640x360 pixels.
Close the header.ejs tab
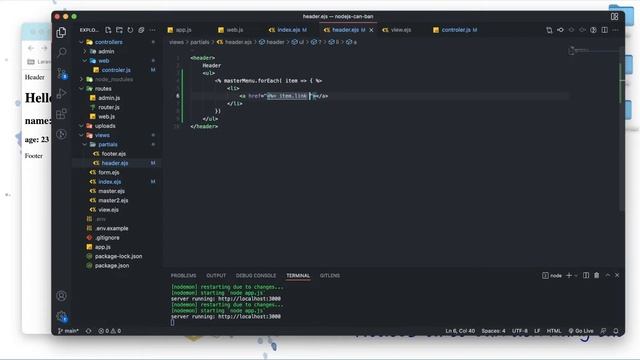tap(371, 30)
